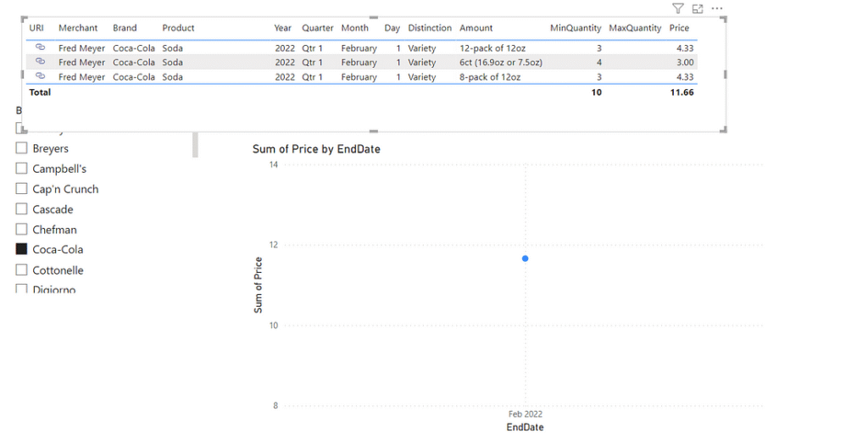This screenshot has height=444, width=868.
Task: Open URI link in 6ct (16.9oz or 7.5oz) row
Action: [x=40, y=62]
